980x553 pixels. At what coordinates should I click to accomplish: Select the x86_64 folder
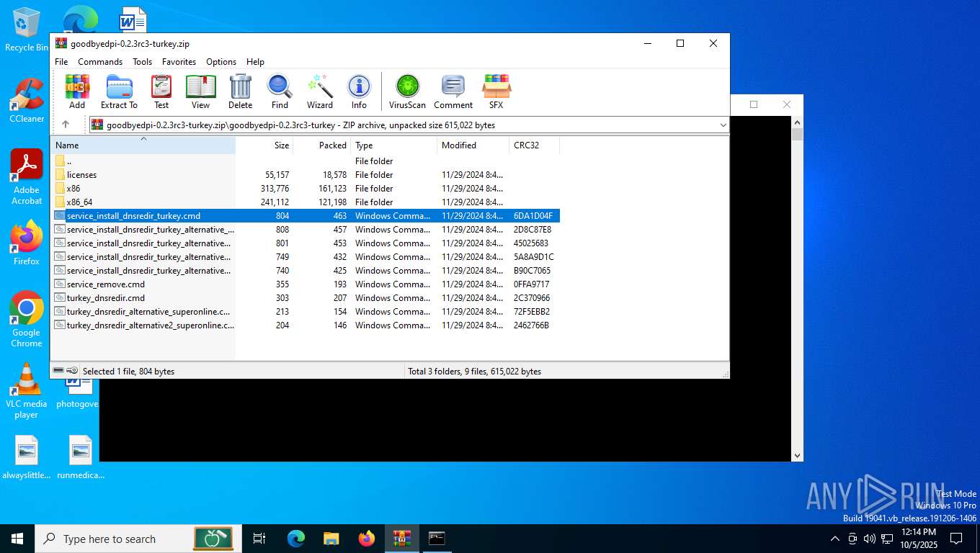[x=79, y=202]
